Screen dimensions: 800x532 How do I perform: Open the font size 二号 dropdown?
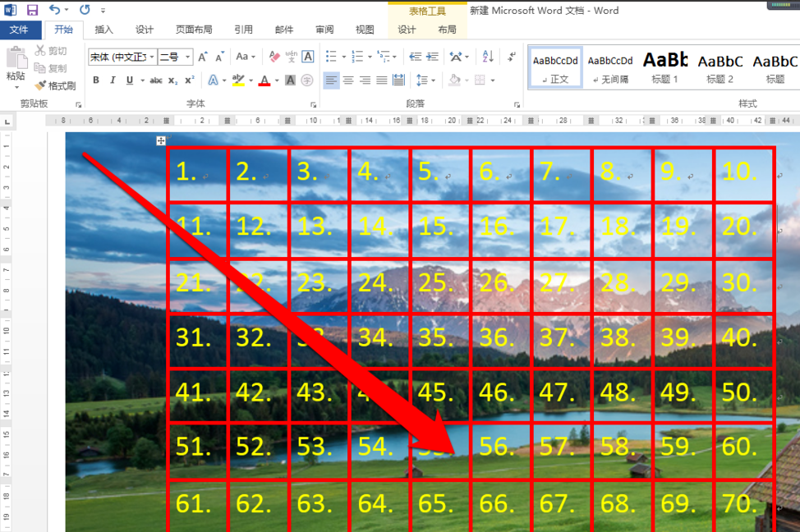pyautogui.click(x=188, y=57)
